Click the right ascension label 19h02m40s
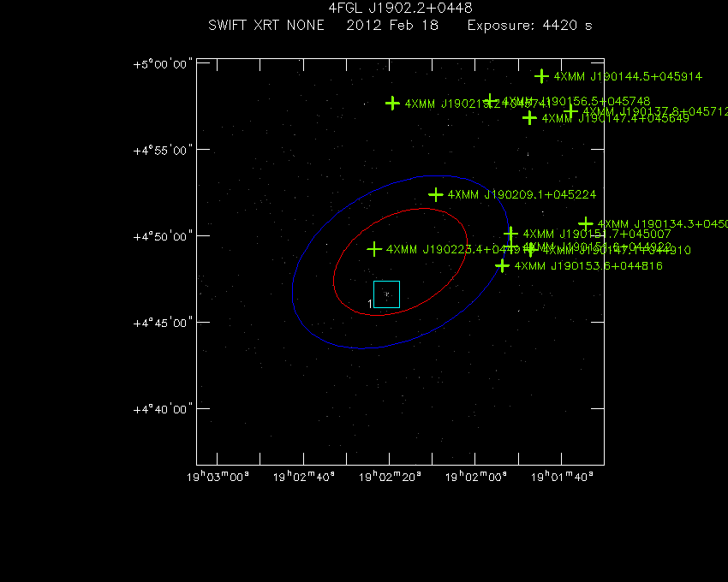The width and height of the screenshot is (728, 582). (x=304, y=476)
